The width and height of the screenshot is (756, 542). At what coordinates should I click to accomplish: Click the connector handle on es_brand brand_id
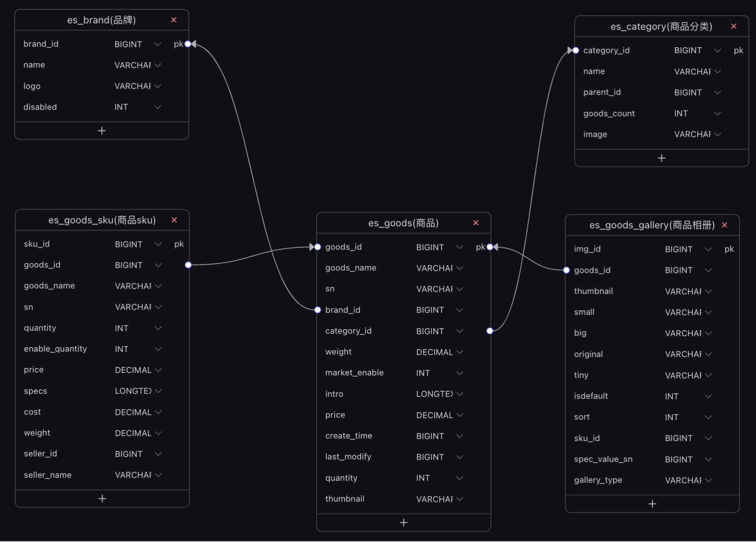(x=188, y=44)
